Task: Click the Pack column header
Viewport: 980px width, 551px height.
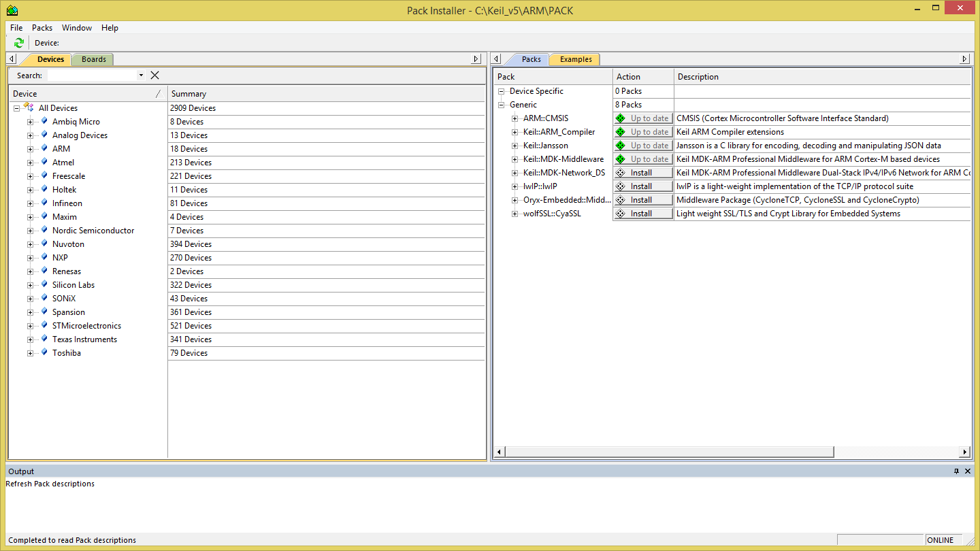Action: [553, 77]
